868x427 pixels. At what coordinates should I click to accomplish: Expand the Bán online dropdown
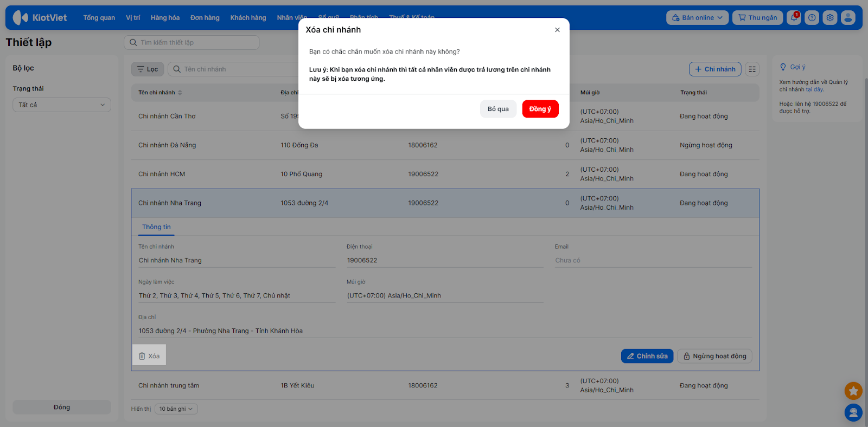coord(697,18)
